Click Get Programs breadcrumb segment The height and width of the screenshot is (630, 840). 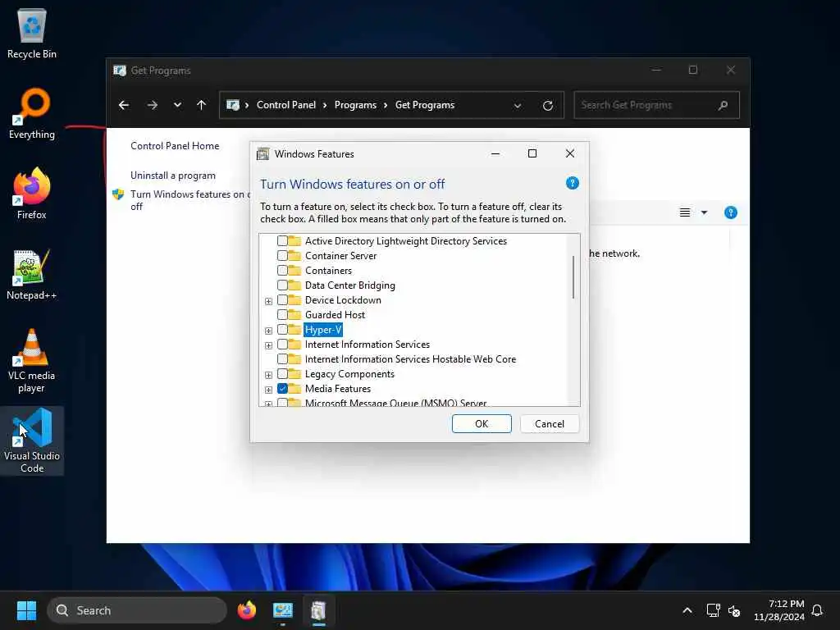[425, 105]
